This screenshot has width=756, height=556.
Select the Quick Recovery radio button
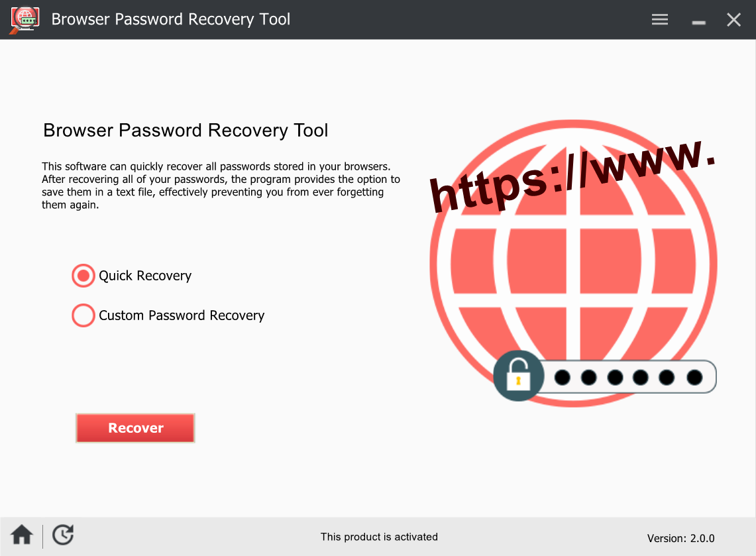pos(83,276)
